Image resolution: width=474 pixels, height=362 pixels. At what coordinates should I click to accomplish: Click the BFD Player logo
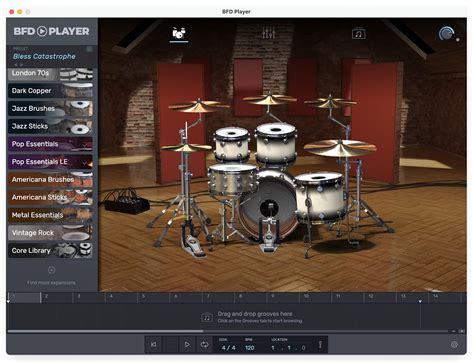pyautogui.click(x=51, y=31)
